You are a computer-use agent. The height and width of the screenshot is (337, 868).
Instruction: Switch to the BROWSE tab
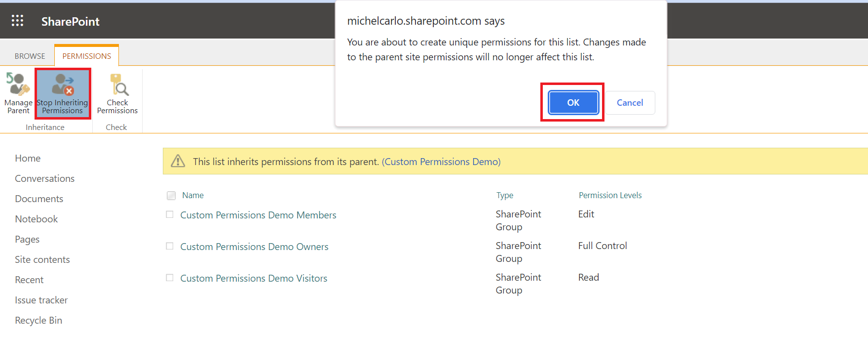(30, 55)
